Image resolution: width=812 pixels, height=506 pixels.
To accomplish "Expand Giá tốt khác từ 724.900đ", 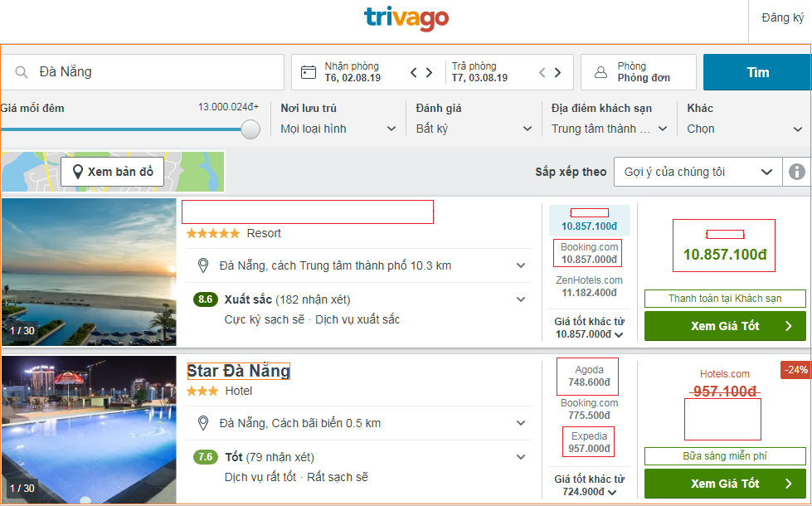I will 590,485.
